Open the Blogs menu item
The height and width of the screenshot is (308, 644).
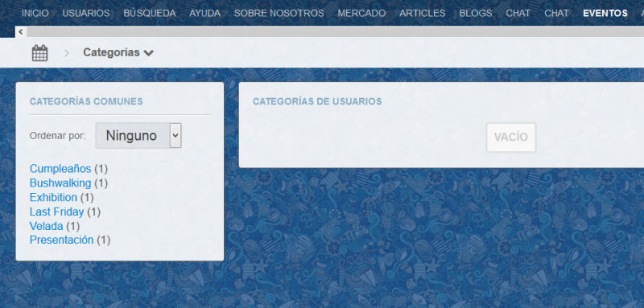[476, 13]
